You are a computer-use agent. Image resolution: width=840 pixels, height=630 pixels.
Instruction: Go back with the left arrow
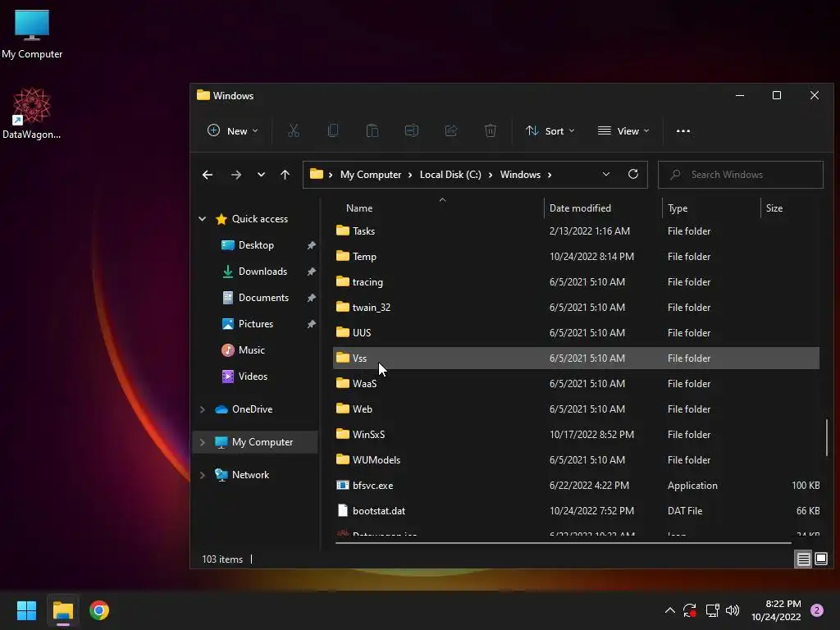point(208,175)
